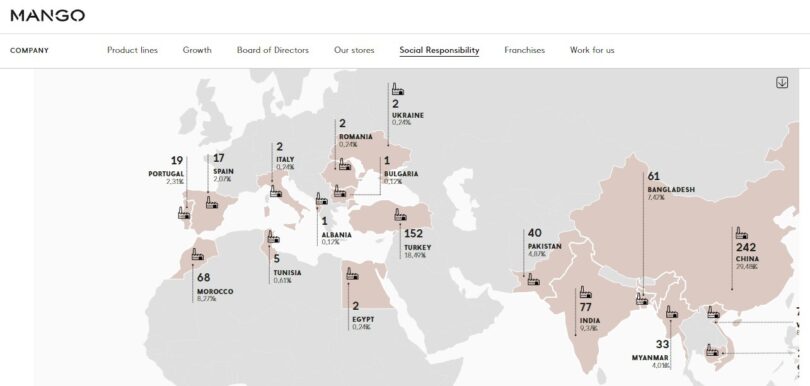Click the factory icon in Myanmar
The width and height of the screenshot is (810, 386).
click(672, 312)
